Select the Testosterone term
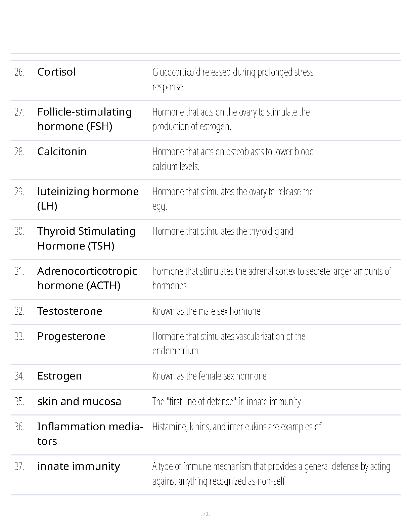 pyautogui.click(x=70, y=311)
